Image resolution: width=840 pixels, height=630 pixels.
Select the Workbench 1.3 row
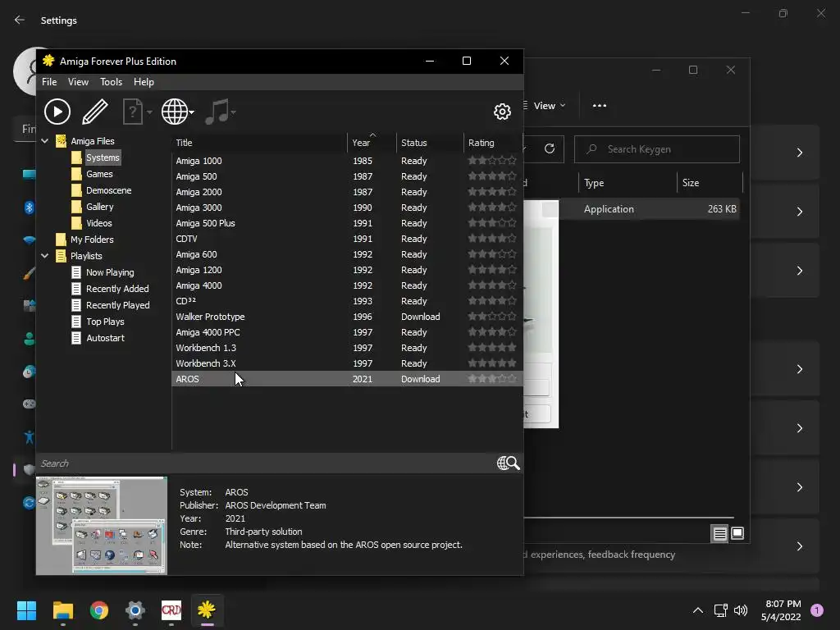(347, 348)
